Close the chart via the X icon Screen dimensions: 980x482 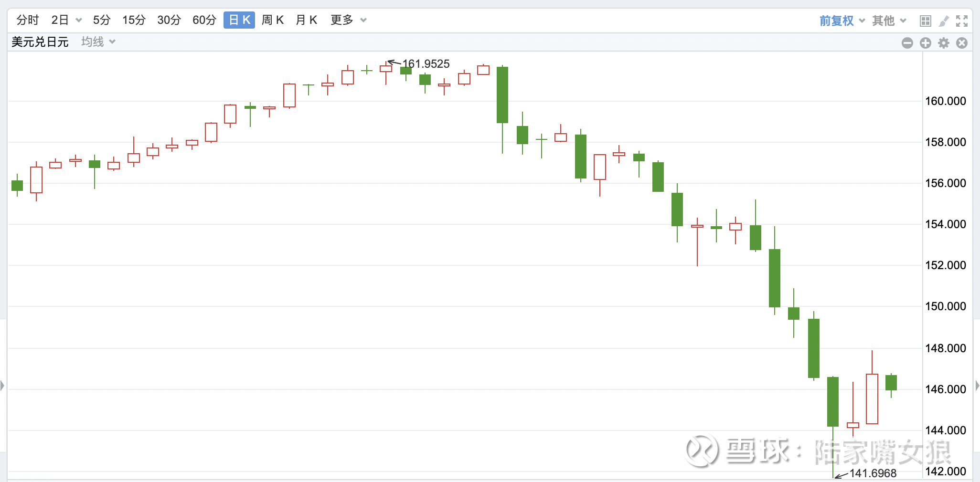coord(962,43)
